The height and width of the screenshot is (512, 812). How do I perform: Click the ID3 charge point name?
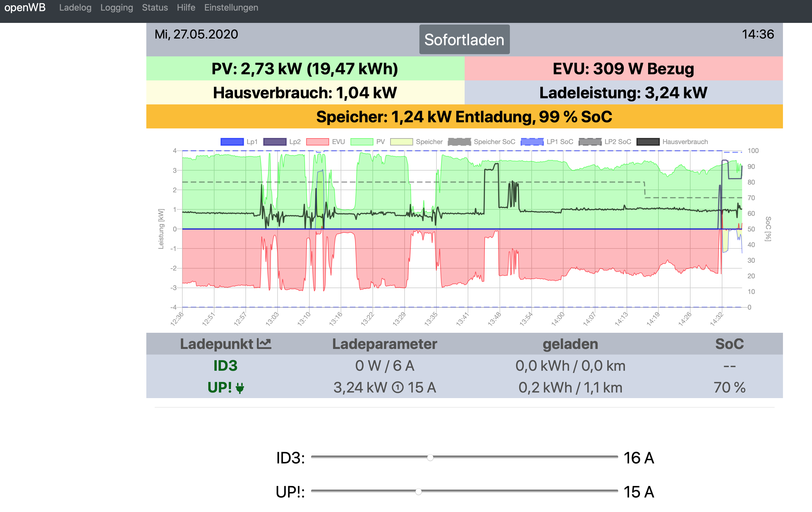click(x=225, y=366)
